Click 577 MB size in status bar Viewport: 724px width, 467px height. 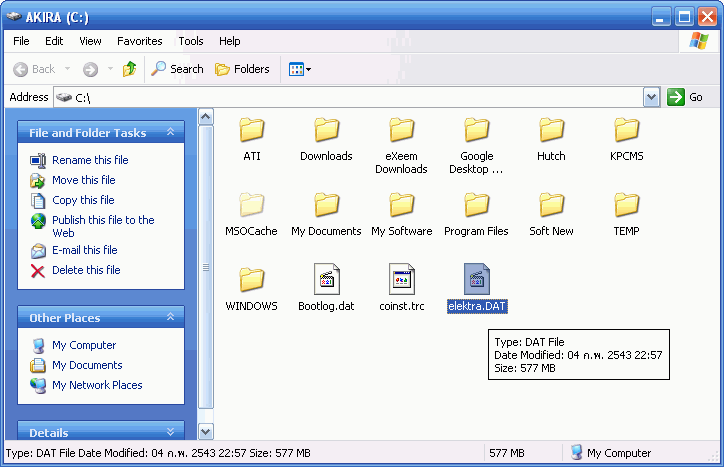tap(507, 453)
